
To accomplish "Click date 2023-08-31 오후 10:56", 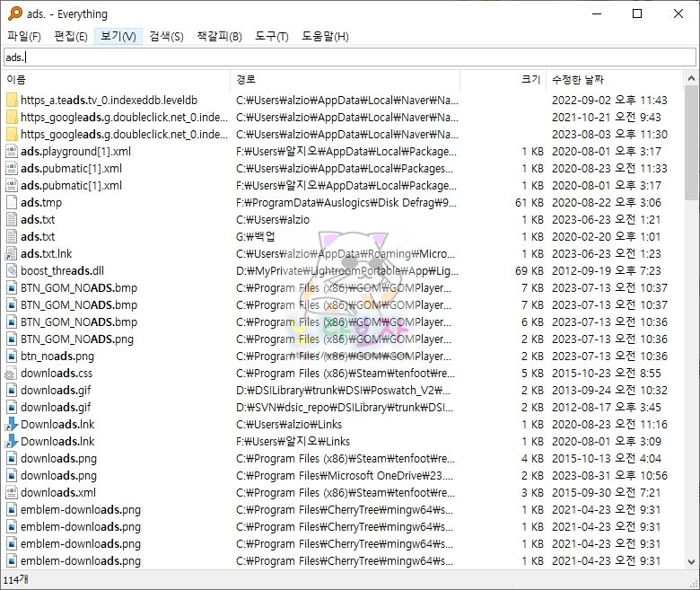I will click(609, 476).
